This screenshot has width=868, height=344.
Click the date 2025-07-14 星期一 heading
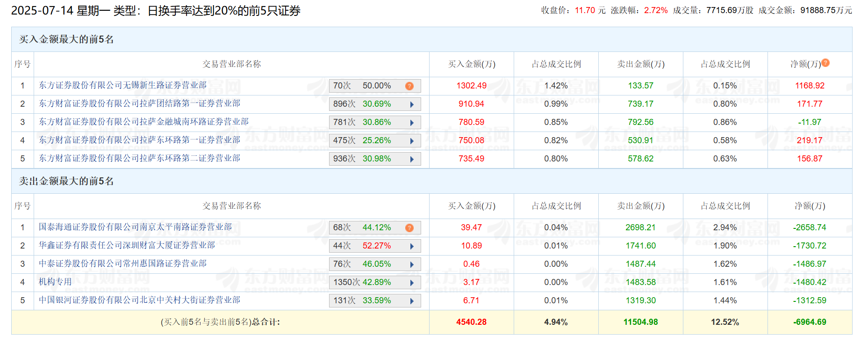click(x=60, y=11)
